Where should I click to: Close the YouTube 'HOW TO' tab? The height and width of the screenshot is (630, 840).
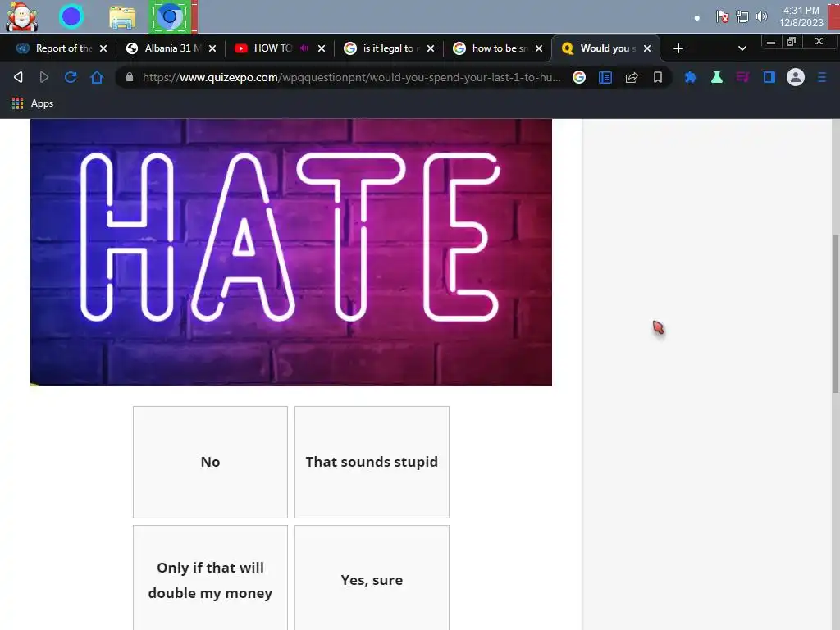pos(322,48)
